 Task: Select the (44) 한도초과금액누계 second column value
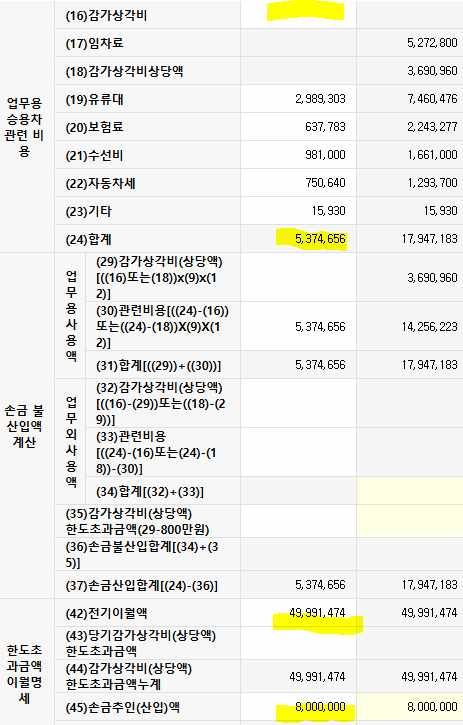point(430,676)
